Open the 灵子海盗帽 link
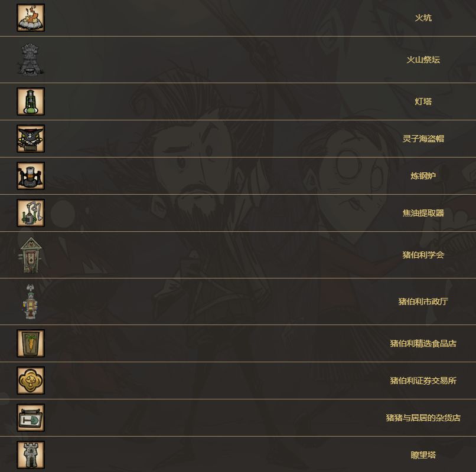 [x=423, y=139]
